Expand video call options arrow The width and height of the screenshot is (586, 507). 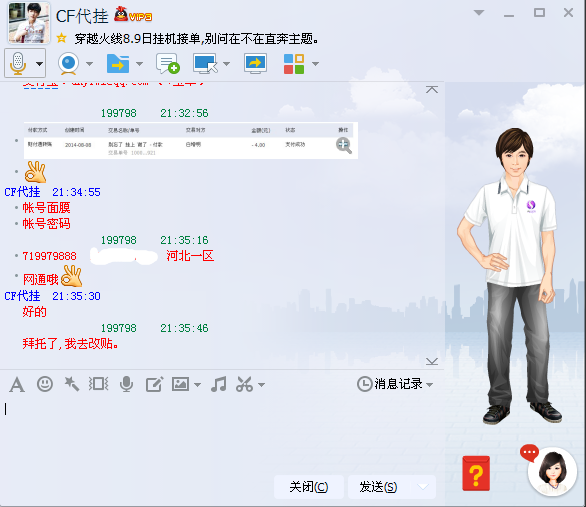pos(89,64)
